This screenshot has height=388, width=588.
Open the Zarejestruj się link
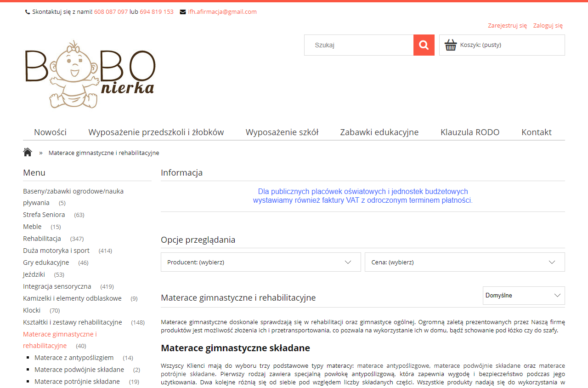coord(507,26)
